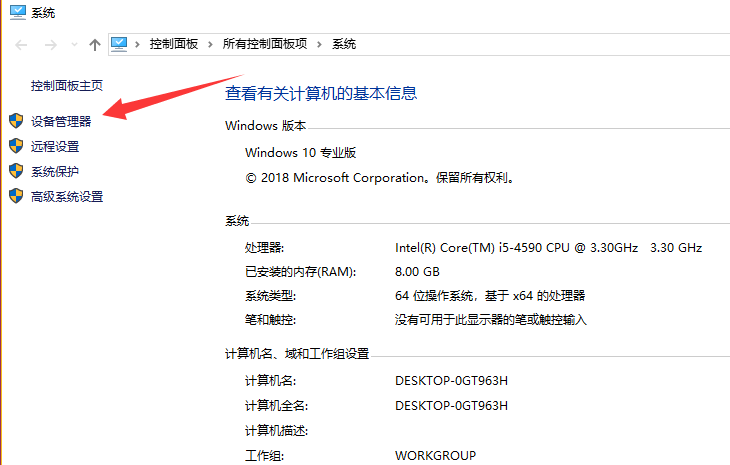Click the shield icon beside 远程设置

(x=16, y=146)
